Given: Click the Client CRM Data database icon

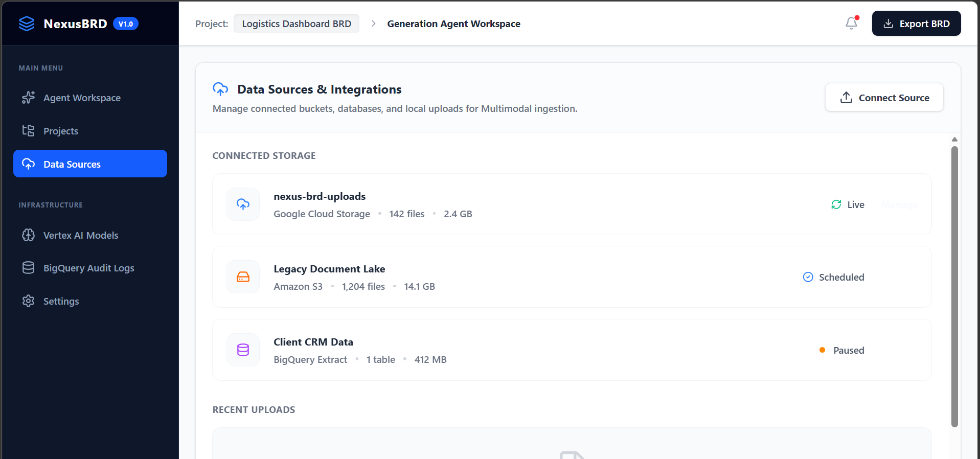Looking at the screenshot, I should 243,350.
